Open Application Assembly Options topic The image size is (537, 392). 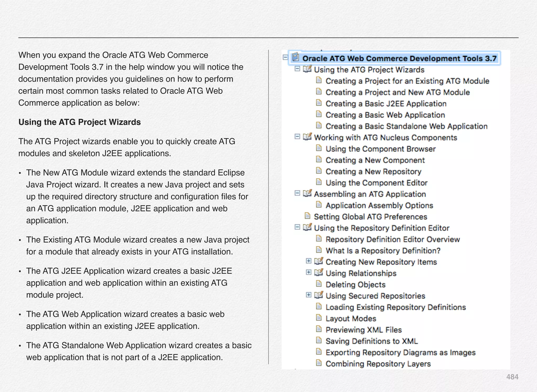coord(379,205)
